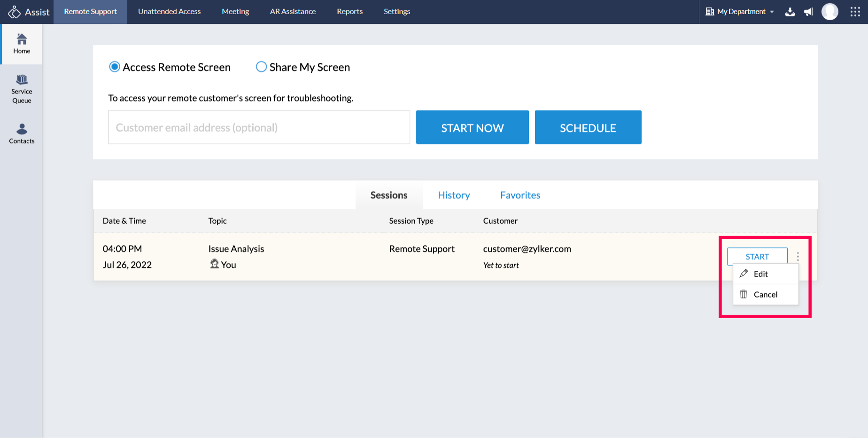Click the download icon in header
This screenshot has width=868, height=438.
click(790, 12)
